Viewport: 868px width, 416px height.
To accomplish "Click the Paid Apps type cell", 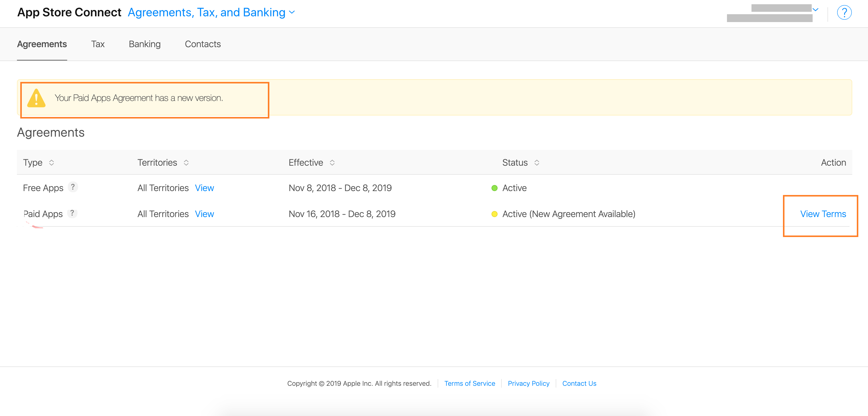I will [43, 214].
